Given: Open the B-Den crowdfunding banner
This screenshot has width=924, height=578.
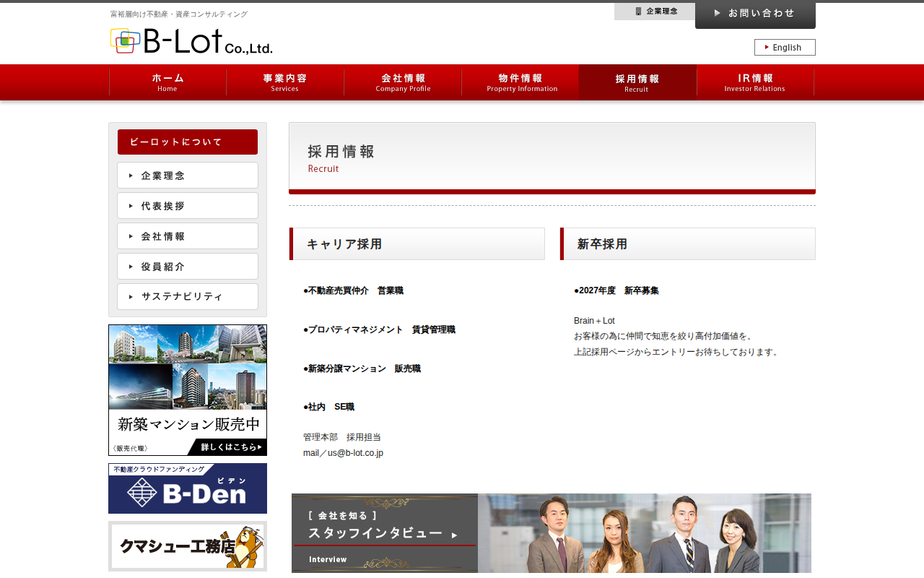Looking at the screenshot, I should tap(188, 488).
